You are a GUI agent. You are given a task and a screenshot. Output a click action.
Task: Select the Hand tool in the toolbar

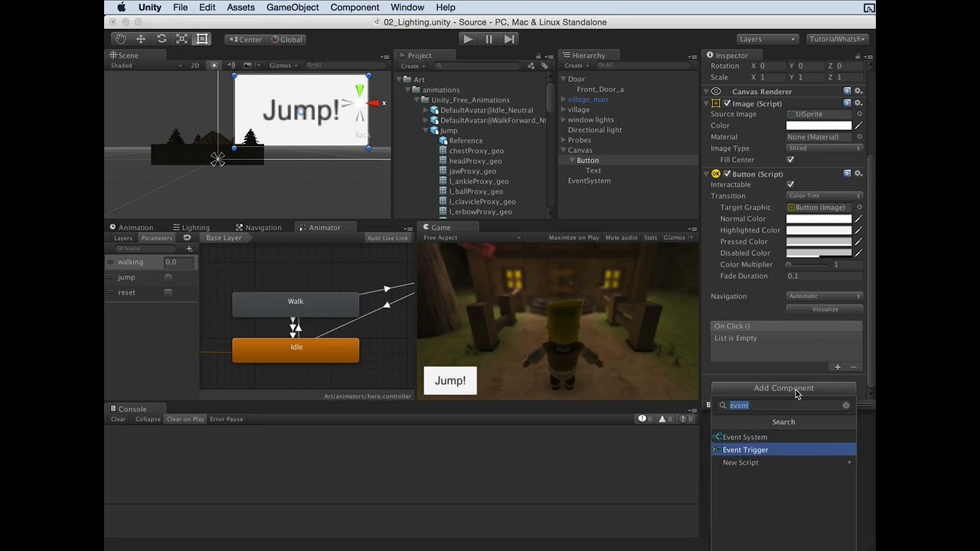pos(120,39)
